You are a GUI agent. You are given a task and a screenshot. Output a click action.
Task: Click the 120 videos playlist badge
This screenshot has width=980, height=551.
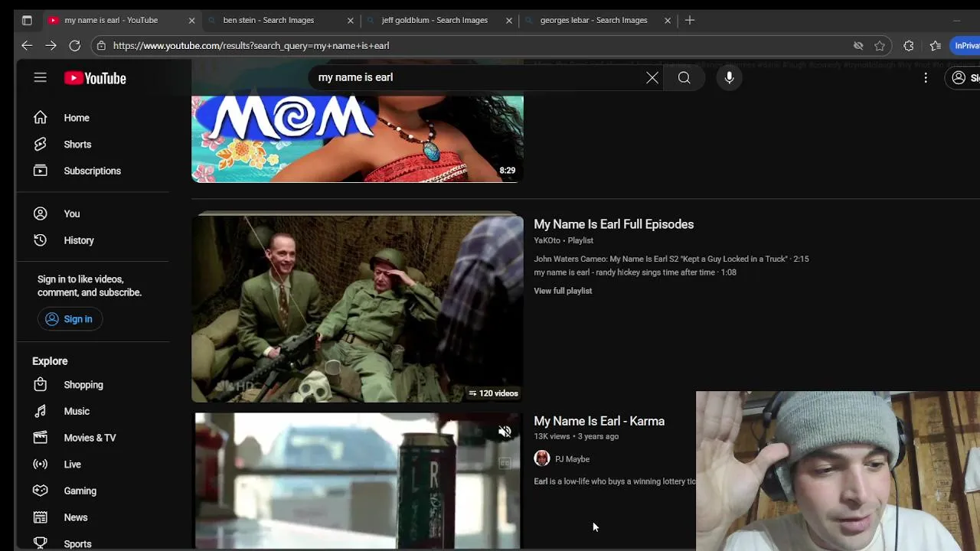pyautogui.click(x=493, y=393)
